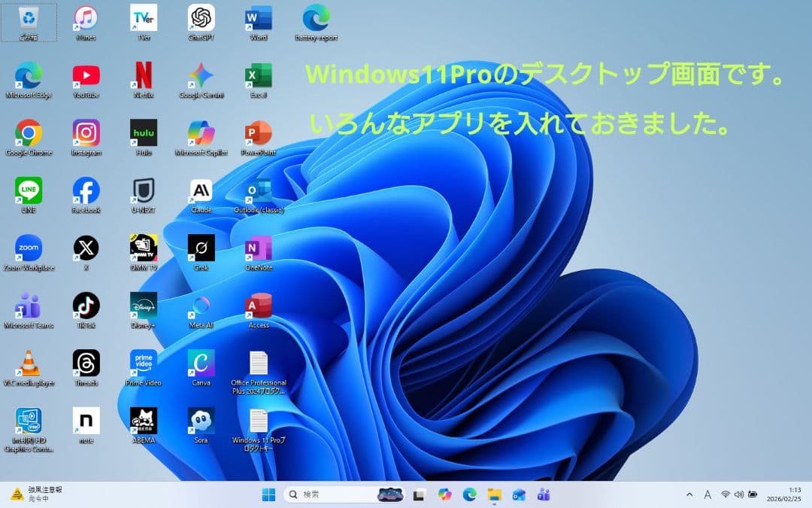Open the note desktop shortcut

click(86, 425)
